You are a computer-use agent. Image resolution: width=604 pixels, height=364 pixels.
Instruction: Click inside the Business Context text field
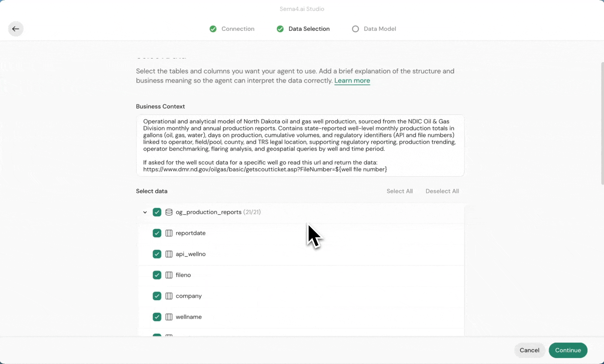tap(300, 145)
